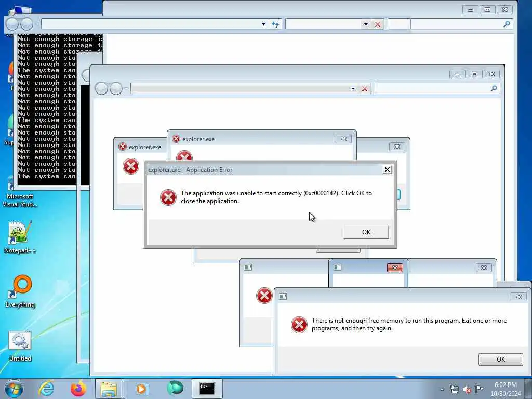Click the rear Explorer window address bar

154,24
